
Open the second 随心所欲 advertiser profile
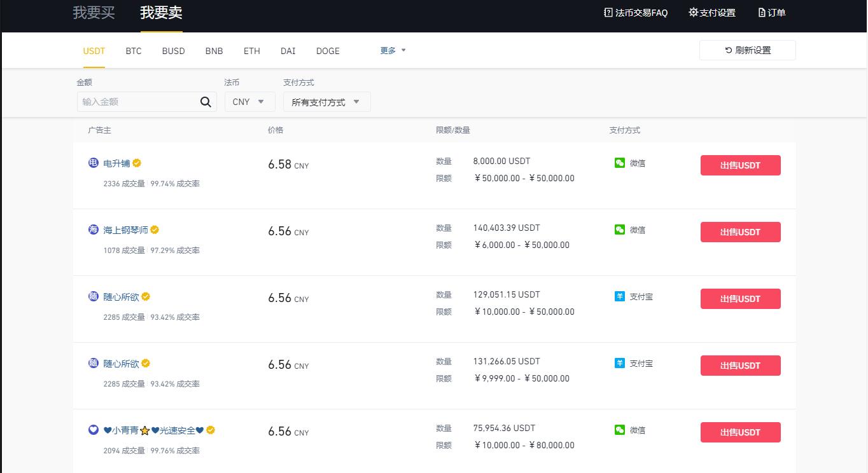121,364
